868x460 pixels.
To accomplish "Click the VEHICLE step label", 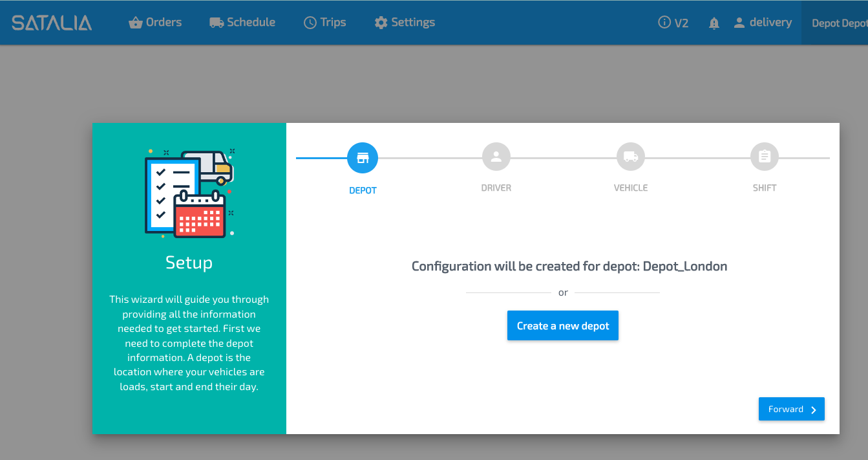I will coord(631,188).
